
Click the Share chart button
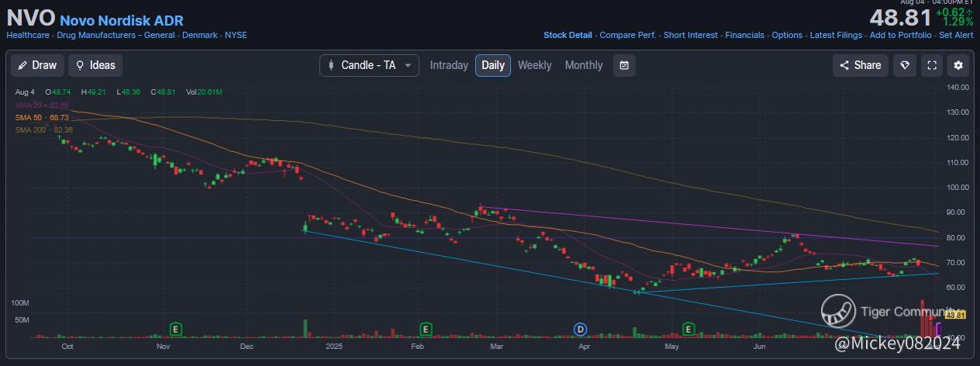(860, 65)
